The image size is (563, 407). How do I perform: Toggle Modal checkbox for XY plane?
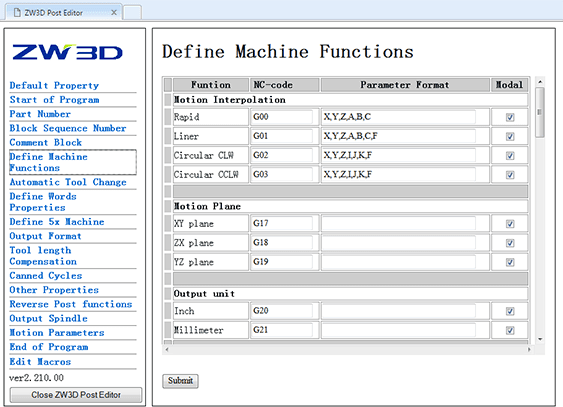(x=510, y=224)
